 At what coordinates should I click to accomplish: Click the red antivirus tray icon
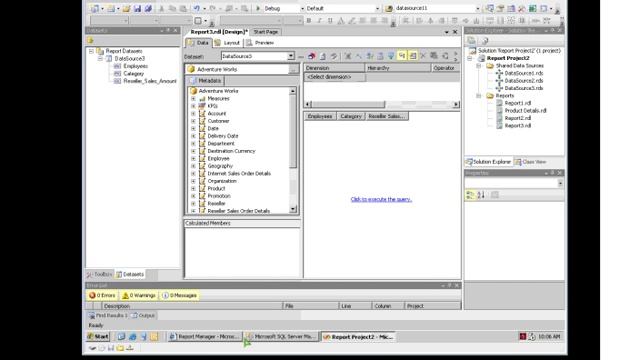pyautogui.click(x=522, y=336)
